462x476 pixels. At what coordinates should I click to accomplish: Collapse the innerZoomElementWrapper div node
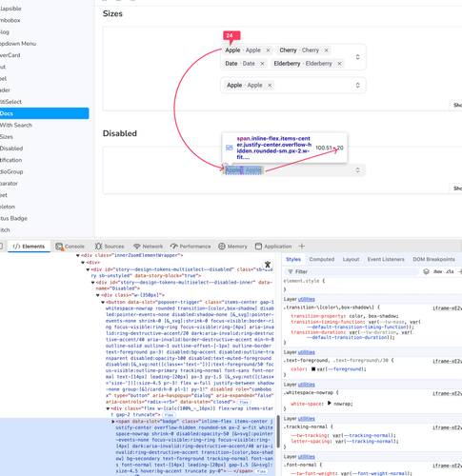(78, 255)
